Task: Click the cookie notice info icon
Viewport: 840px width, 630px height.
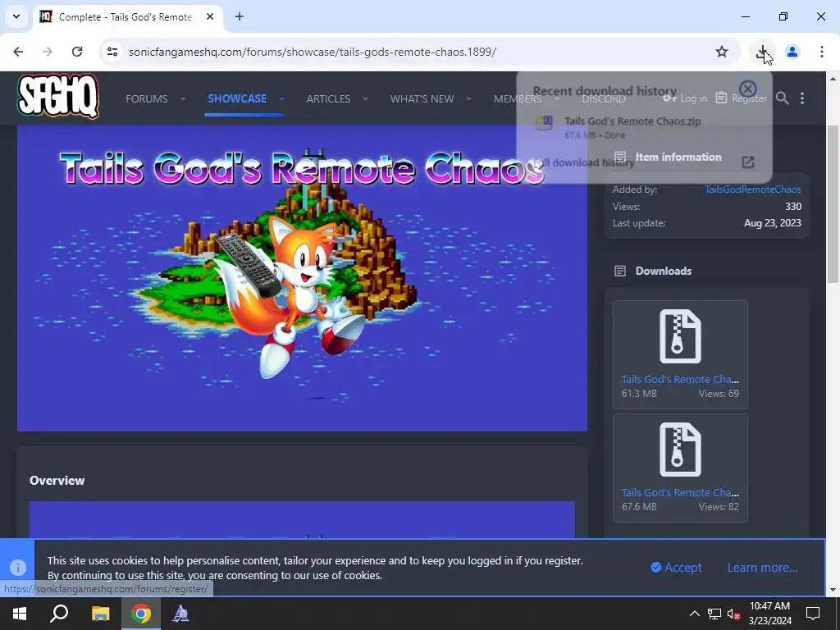Action: [x=18, y=568]
